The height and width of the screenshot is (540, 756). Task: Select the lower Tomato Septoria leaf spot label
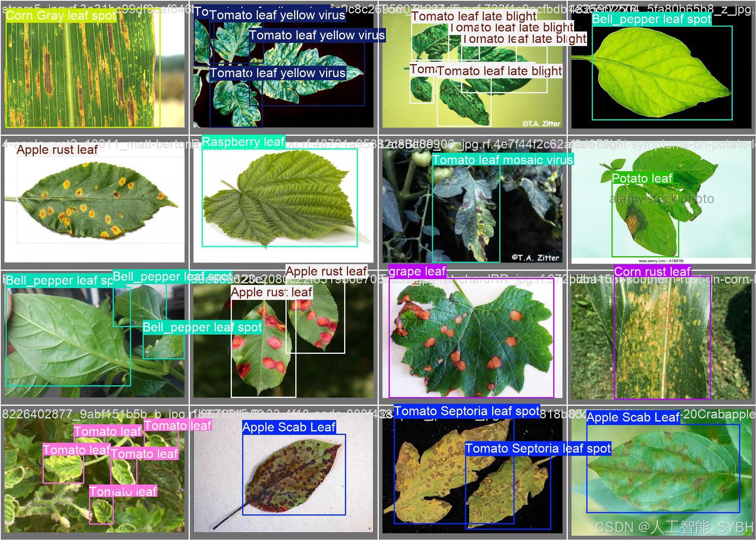[538, 448]
